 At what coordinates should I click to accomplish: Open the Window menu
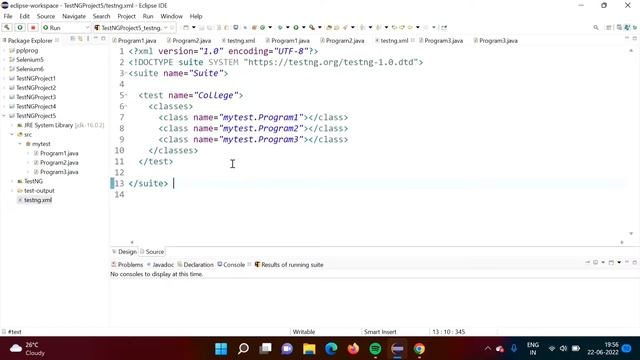click(x=171, y=16)
